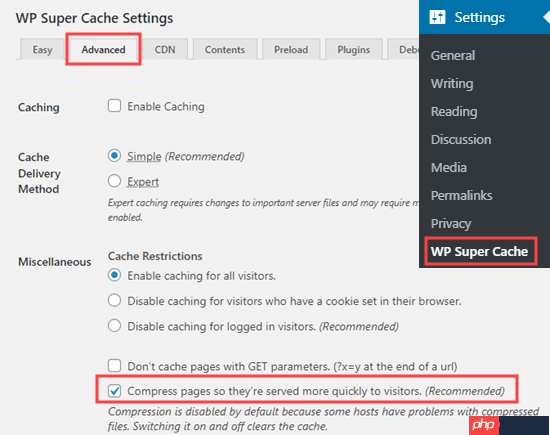This screenshot has height=435, width=550.
Task: Select Expert cache delivery method
Action: [114, 181]
